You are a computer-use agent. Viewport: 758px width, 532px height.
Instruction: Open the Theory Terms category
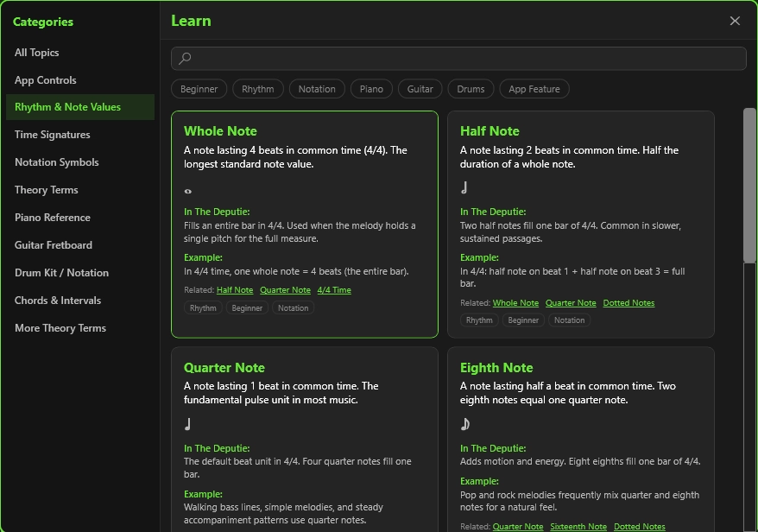[79, 190]
